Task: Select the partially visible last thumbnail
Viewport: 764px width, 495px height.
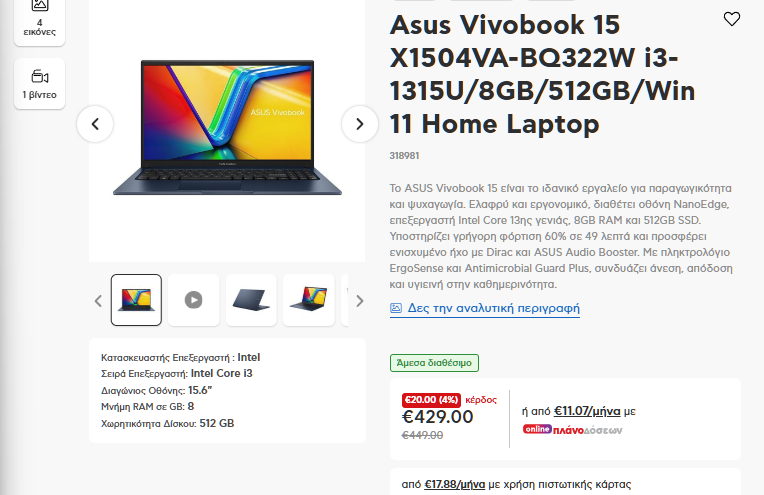Action: [x=344, y=300]
